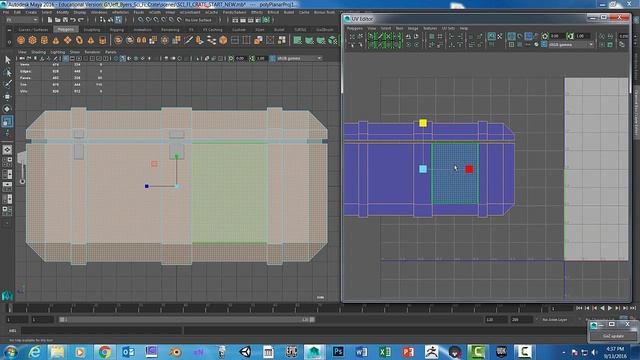The image size is (640, 360).
Task: Open Photoshop from the taskbar
Action: [338, 351]
